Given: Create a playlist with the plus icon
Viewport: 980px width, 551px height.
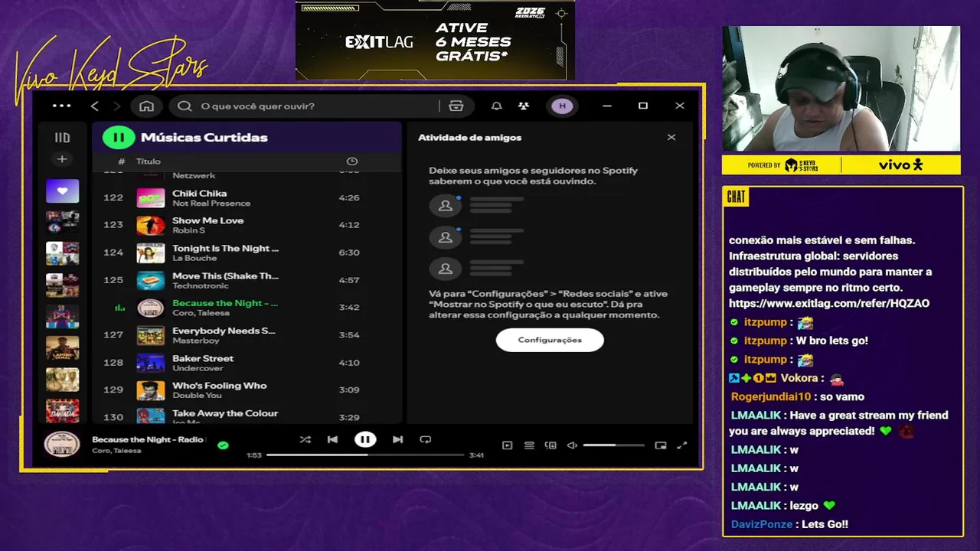Looking at the screenshot, I should tap(62, 159).
